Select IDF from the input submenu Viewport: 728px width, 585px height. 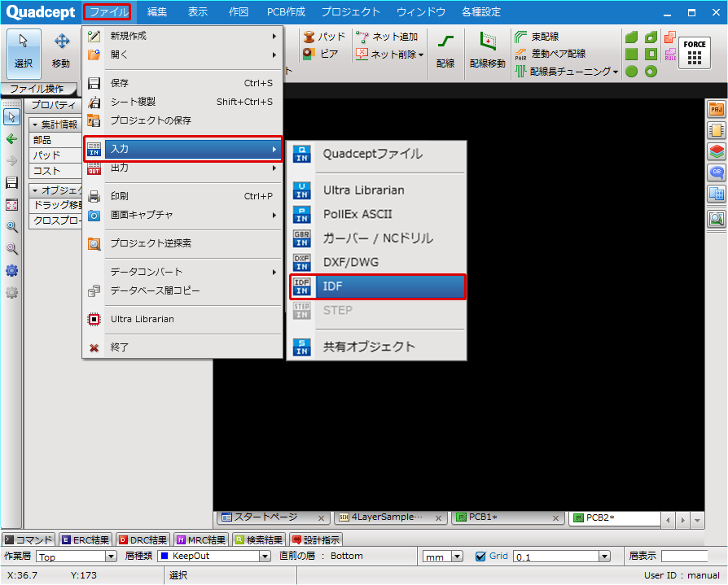click(x=378, y=286)
